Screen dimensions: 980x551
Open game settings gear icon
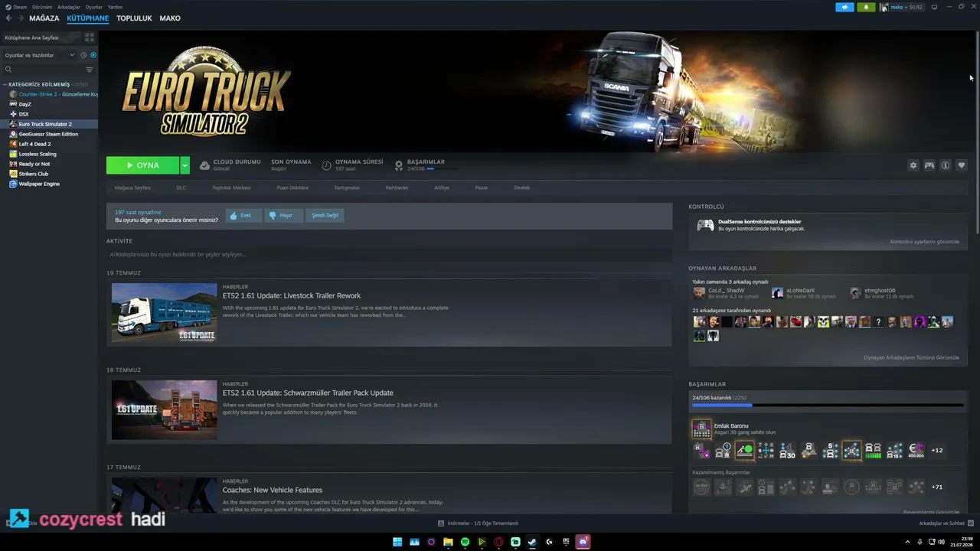913,165
